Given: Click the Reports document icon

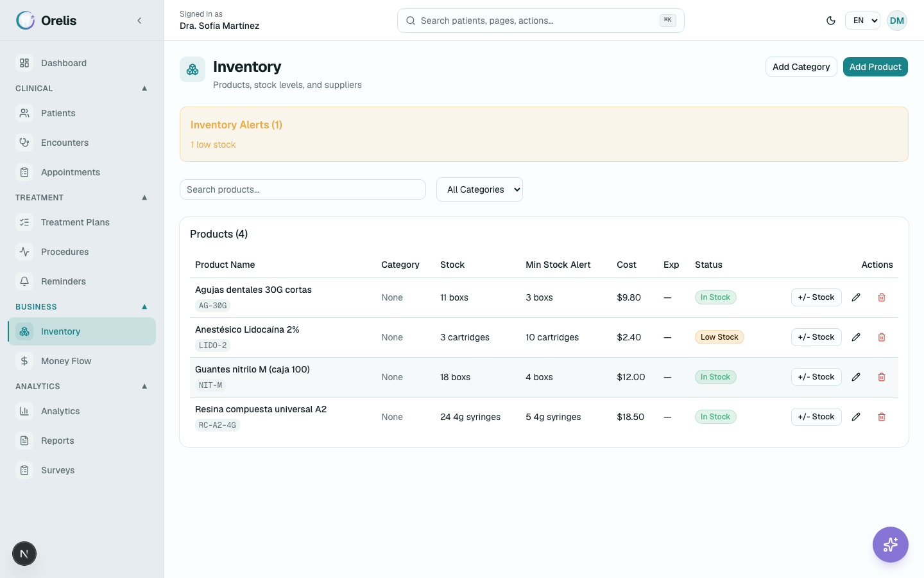Looking at the screenshot, I should pos(24,441).
